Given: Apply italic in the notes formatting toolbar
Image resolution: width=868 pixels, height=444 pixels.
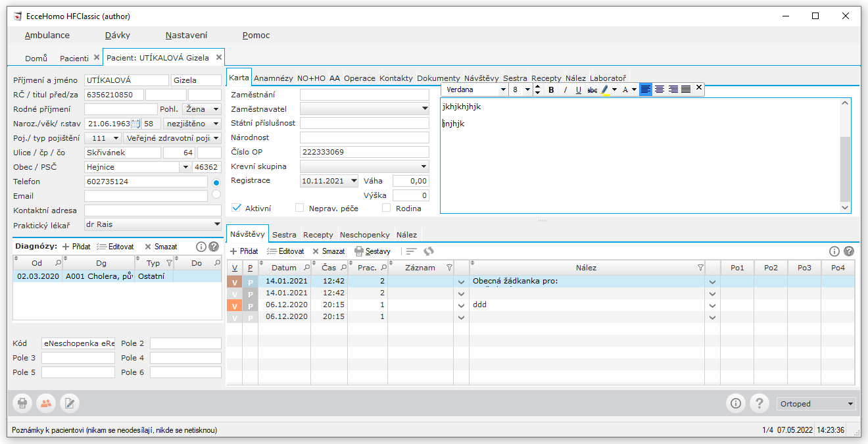Looking at the screenshot, I should (565, 89).
